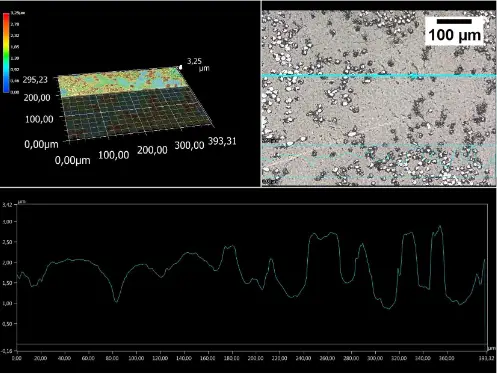Click the rainbow height color scale bar
Screen dimensions: 497x374
pyautogui.click(x=6, y=52)
